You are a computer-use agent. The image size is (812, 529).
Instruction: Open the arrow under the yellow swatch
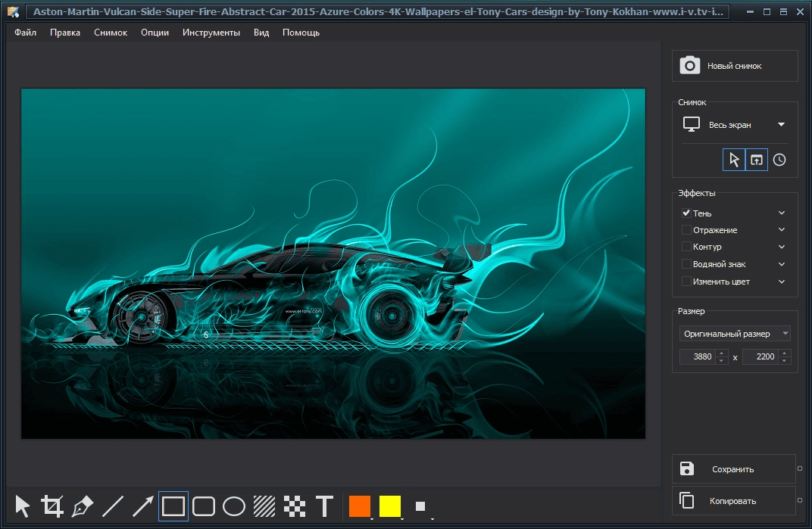point(402,518)
